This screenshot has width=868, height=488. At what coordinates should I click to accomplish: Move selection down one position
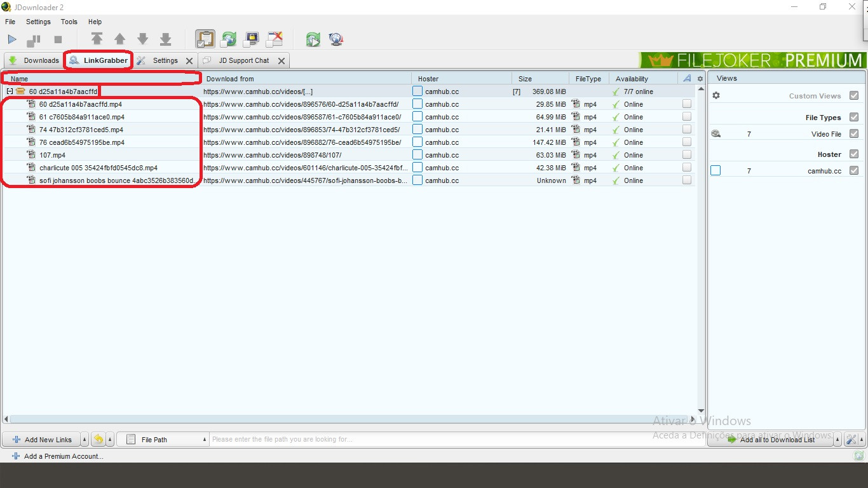coord(142,39)
